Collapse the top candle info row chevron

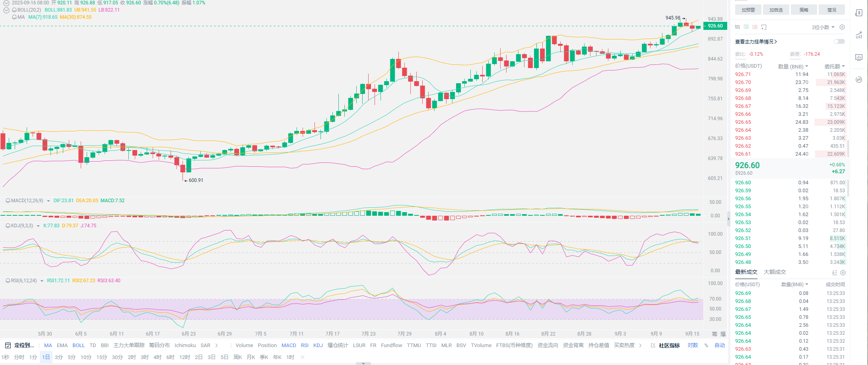[x=6, y=3]
